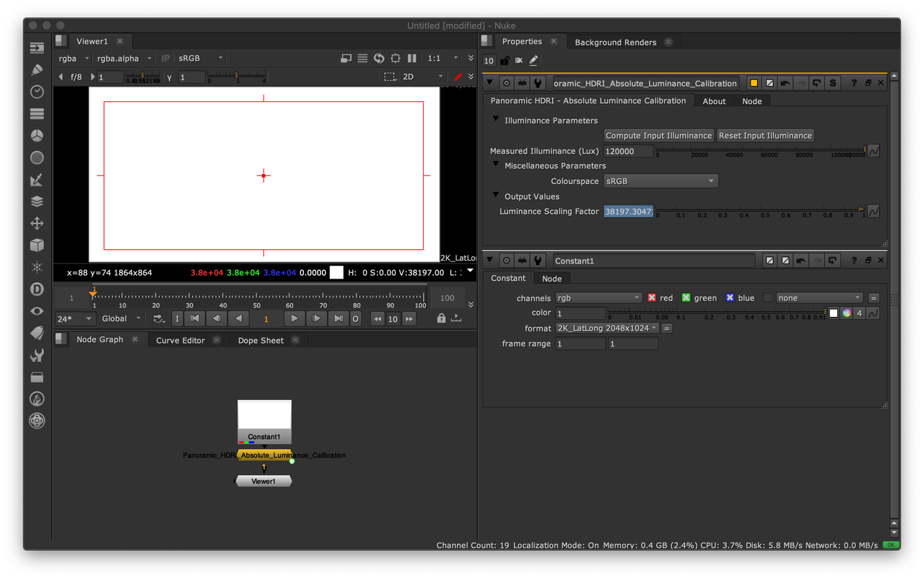
Task: Collapse the Illuminance Parameters group
Action: [496, 120]
